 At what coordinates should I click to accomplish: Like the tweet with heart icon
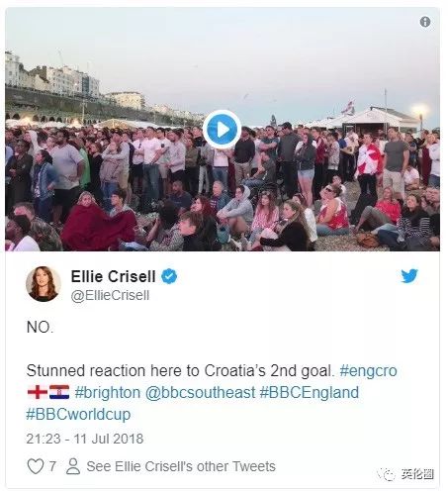pos(35,466)
